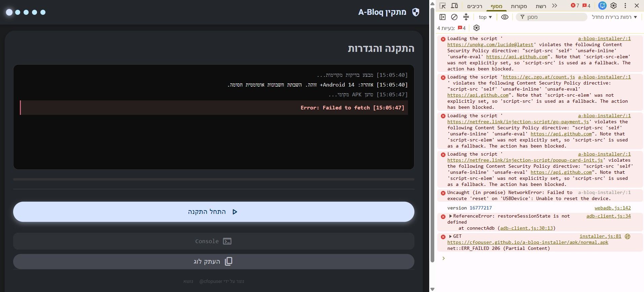
Task: Close the DevTools panel
Action: [x=637, y=6]
